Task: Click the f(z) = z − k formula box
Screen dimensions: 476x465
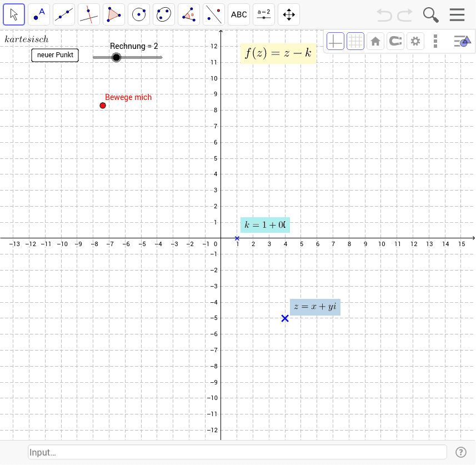Action: pyautogui.click(x=278, y=53)
